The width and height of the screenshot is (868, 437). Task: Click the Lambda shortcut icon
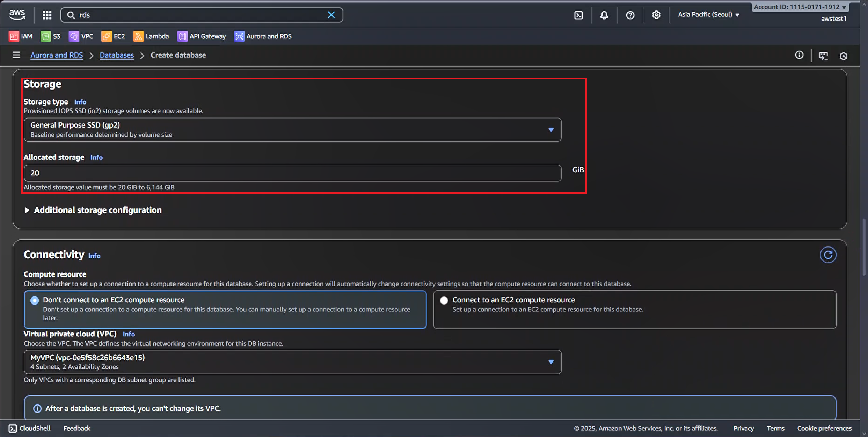pyautogui.click(x=138, y=36)
